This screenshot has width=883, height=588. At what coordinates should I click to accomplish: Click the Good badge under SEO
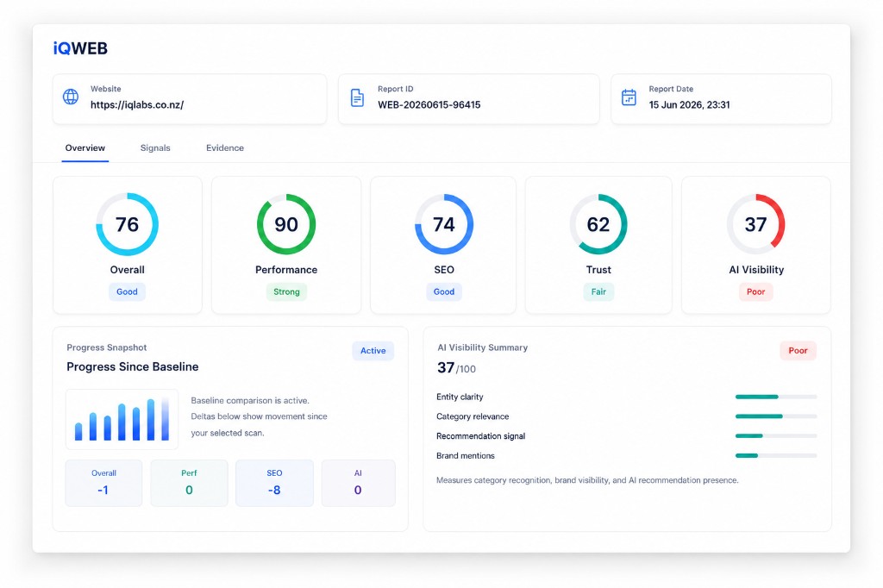pyautogui.click(x=444, y=291)
